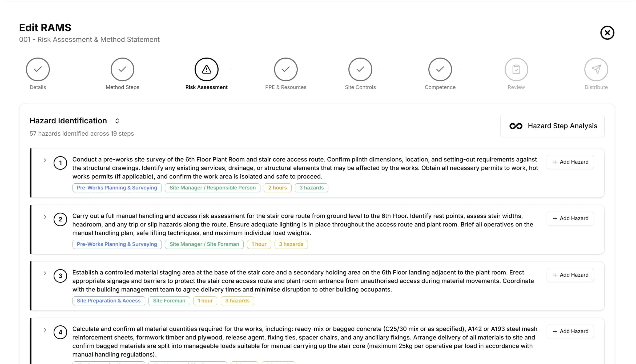Image resolution: width=636 pixels, height=364 pixels.
Task: Click the Competence checkmark icon
Action: pos(440,69)
